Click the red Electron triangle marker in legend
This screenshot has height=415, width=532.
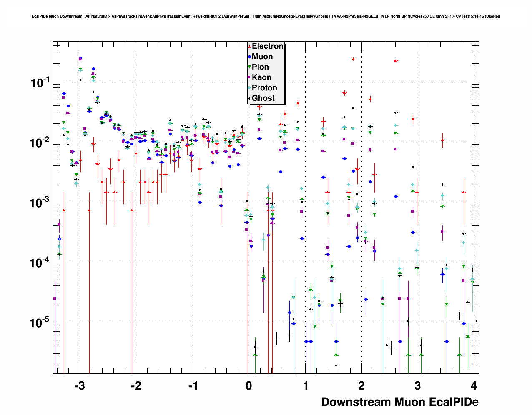click(x=249, y=47)
